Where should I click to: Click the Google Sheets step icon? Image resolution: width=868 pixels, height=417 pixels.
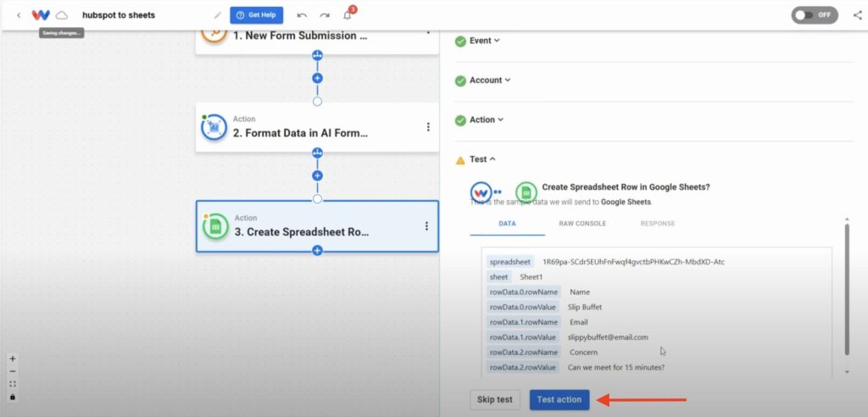click(x=215, y=226)
